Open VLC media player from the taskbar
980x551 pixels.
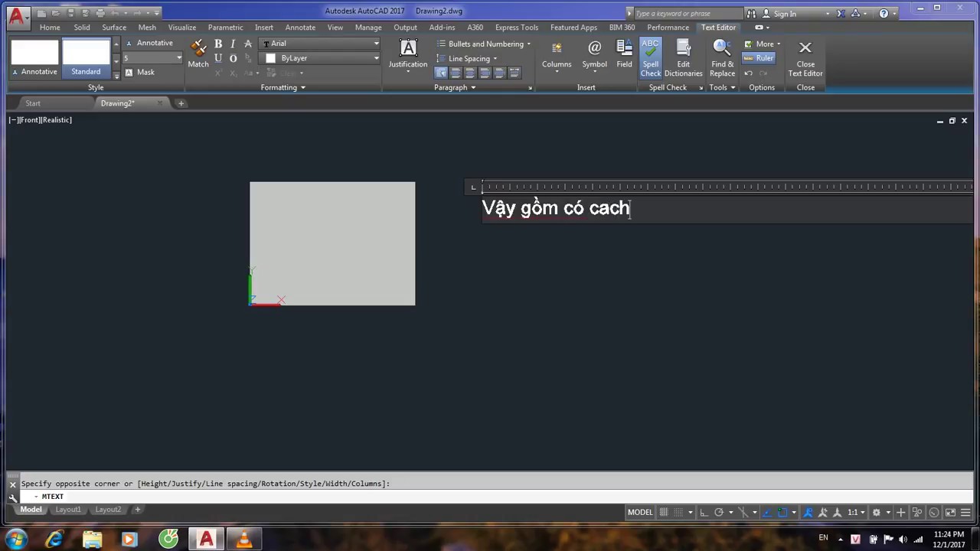[243, 540]
